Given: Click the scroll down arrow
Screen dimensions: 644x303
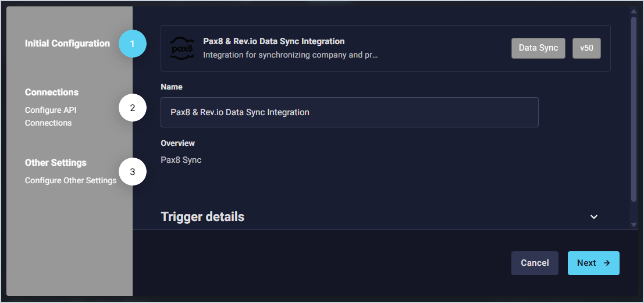Looking at the screenshot, I should pos(634,224).
